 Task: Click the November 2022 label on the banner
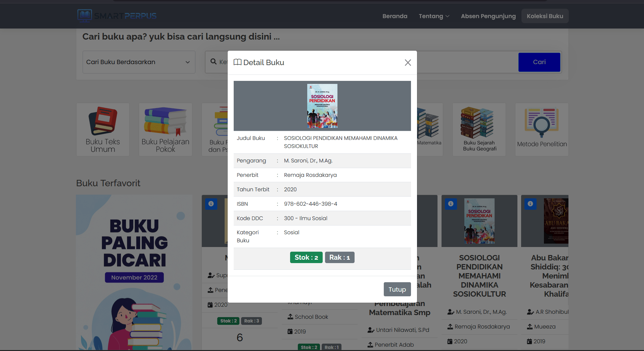[134, 278]
